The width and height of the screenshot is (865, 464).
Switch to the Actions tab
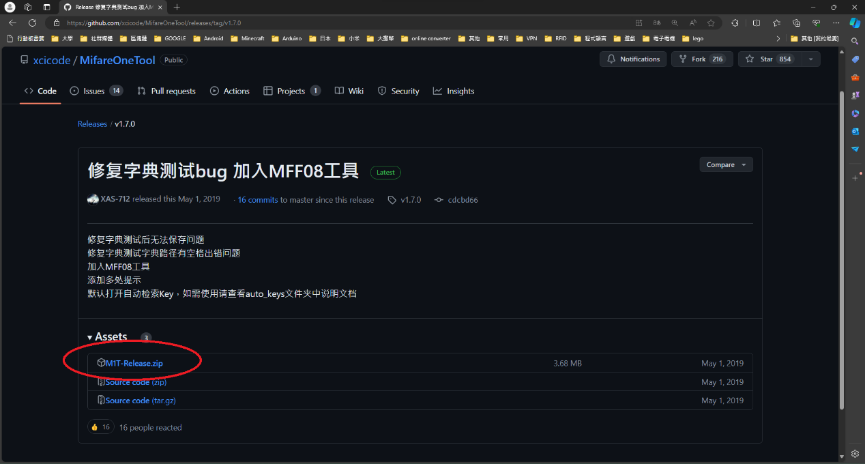(229, 91)
